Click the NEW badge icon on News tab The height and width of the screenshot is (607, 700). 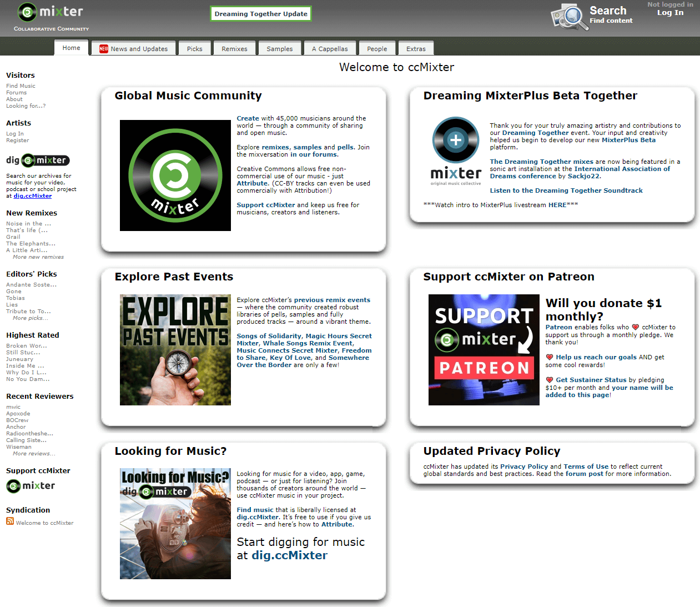[x=104, y=49]
